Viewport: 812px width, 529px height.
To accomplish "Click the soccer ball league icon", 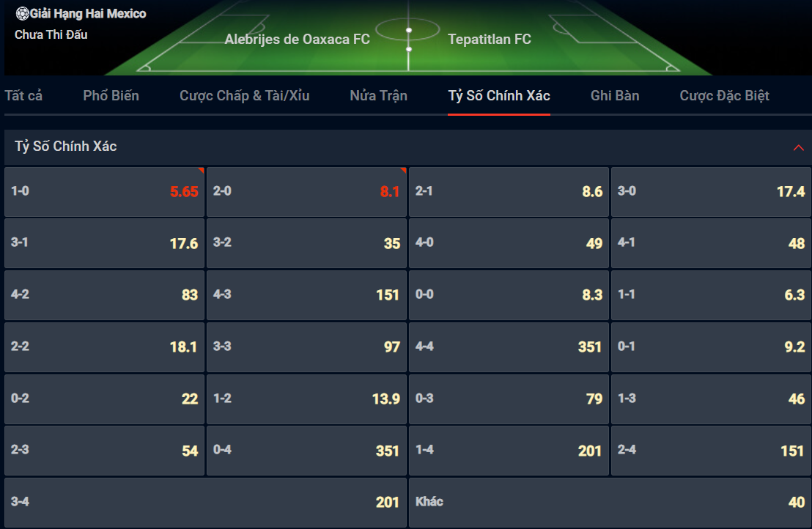I will 22,13.
